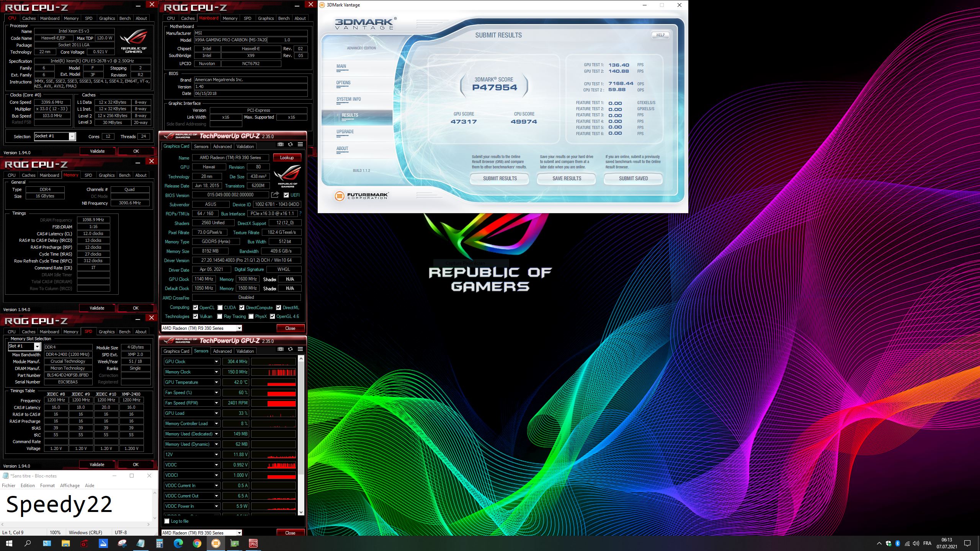
Task: Toggle Vulkan checkbox
Action: (196, 316)
